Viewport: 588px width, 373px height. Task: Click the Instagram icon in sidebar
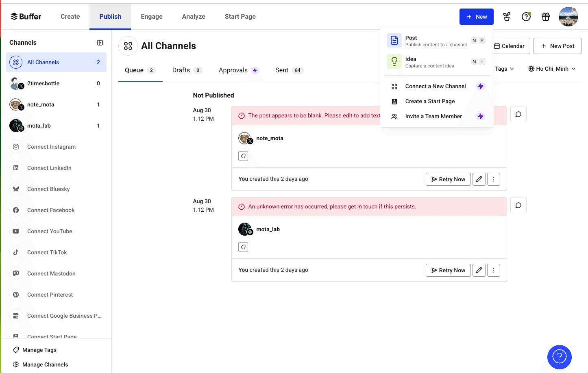click(16, 147)
